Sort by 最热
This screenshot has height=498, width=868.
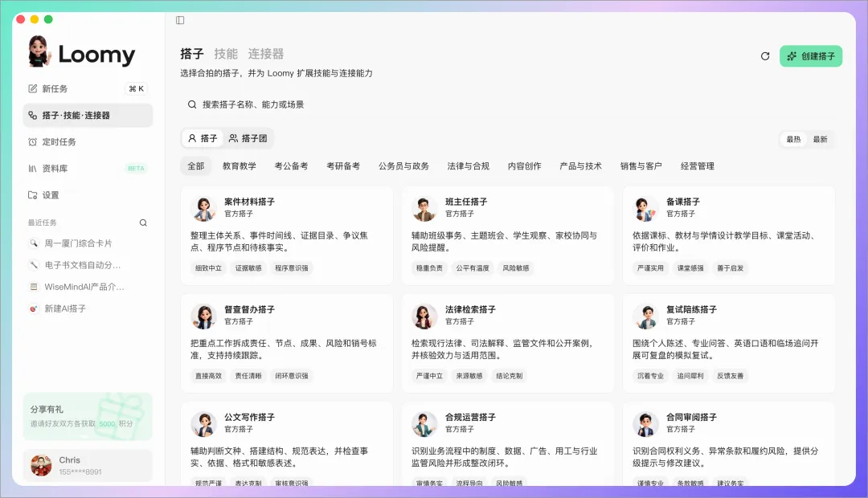click(x=794, y=140)
